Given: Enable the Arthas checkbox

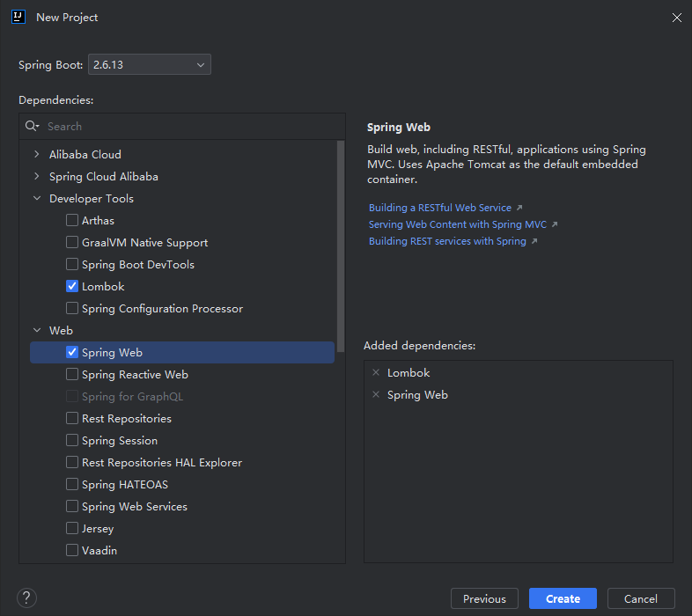Looking at the screenshot, I should pyautogui.click(x=72, y=220).
